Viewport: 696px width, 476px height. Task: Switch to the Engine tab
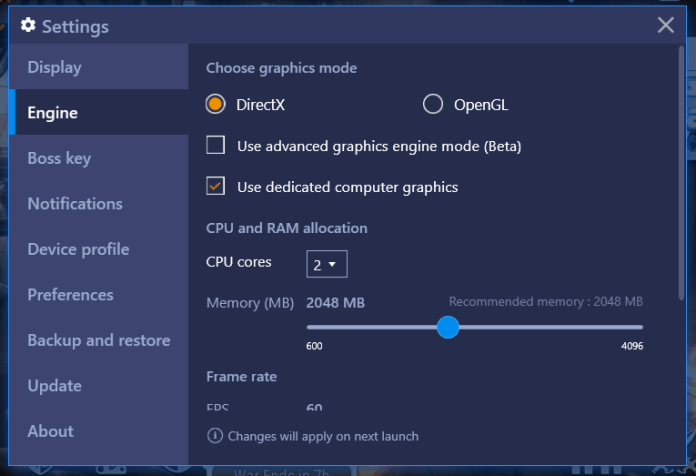53,113
